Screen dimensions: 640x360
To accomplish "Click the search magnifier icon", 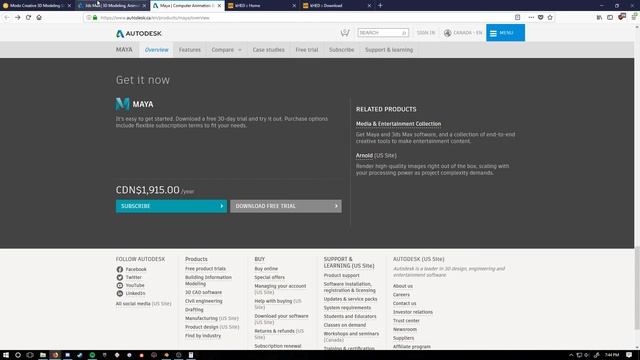I will [x=404, y=33].
